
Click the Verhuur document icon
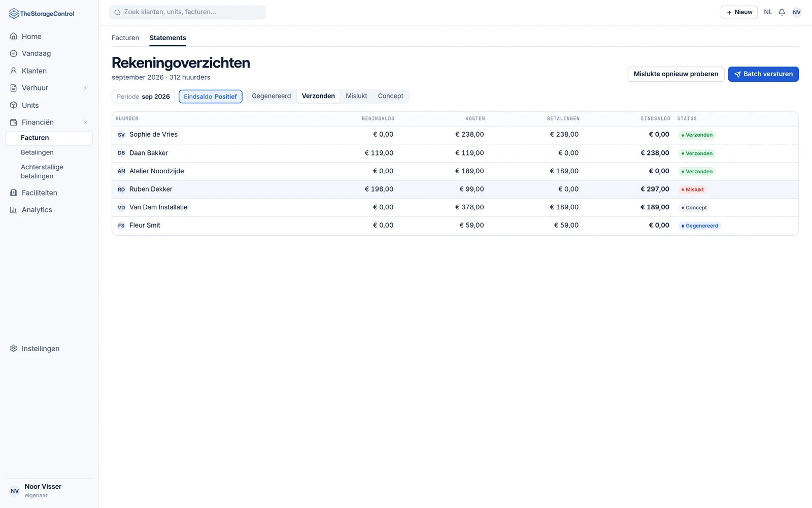point(14,88)
